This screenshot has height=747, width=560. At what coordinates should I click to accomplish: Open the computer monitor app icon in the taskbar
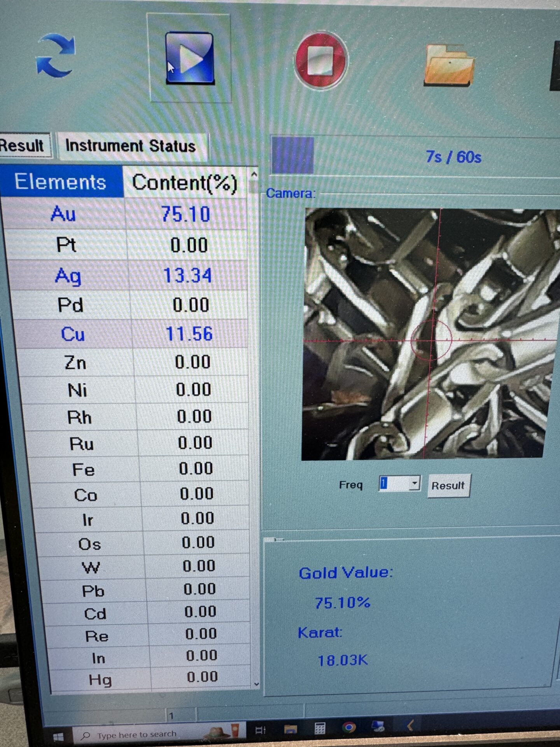pyautogui.click(x=378, y=726)
